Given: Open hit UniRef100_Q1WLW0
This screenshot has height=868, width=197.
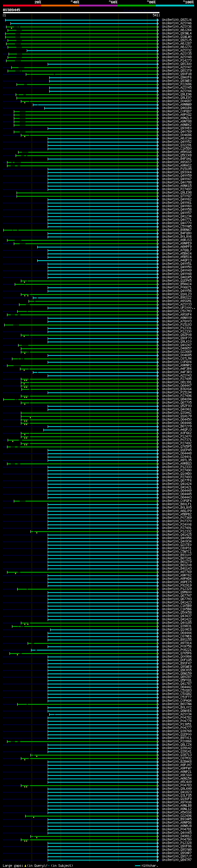Looking at the screenshot, I should [x=176, y=37].
